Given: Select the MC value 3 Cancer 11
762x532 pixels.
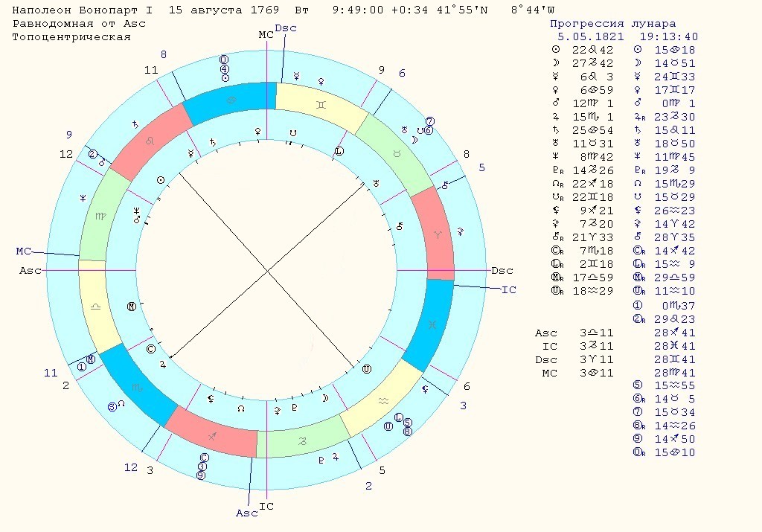Looking at the screenshot, I should (596, 373).
